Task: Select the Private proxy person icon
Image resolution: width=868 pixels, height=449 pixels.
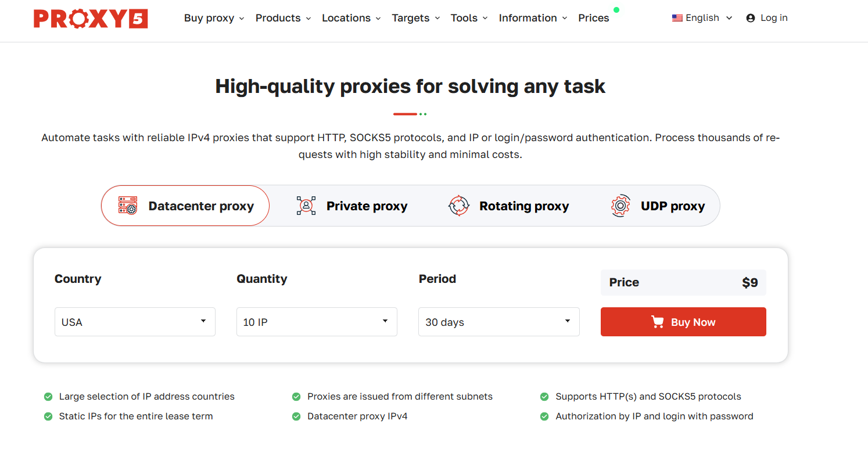Action: [306, 206]
